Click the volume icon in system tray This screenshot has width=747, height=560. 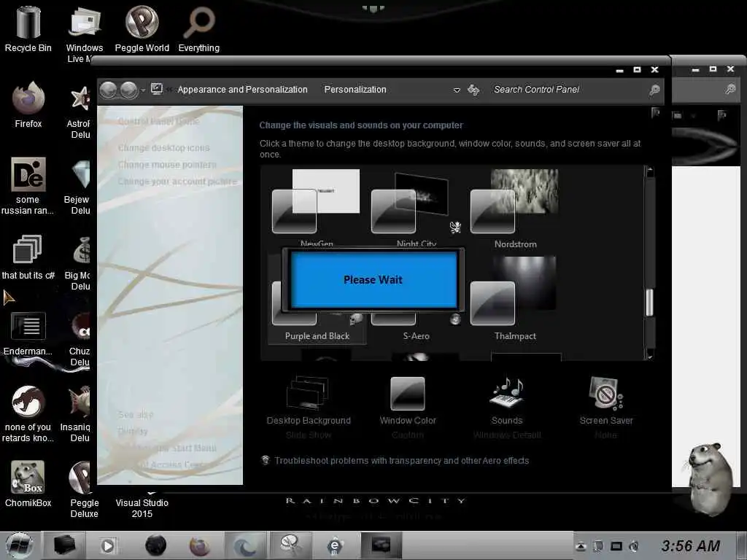point(634,546)
